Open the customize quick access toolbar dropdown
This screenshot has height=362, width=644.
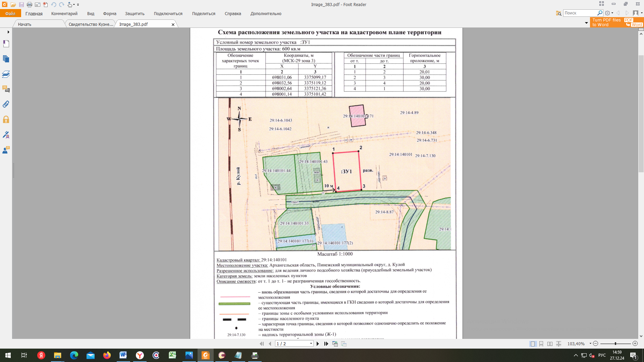point(78,5)
